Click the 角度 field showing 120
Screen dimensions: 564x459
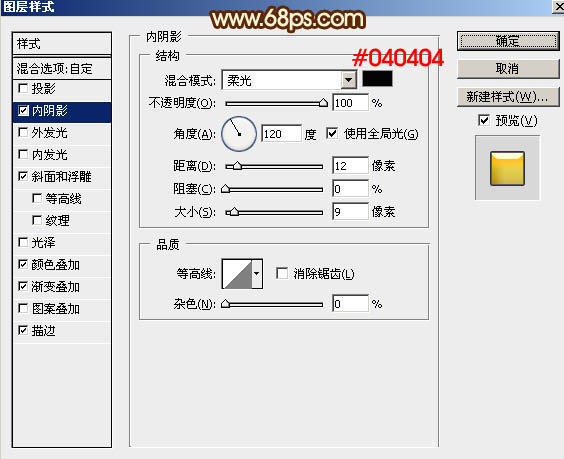(x=281, y=134)
